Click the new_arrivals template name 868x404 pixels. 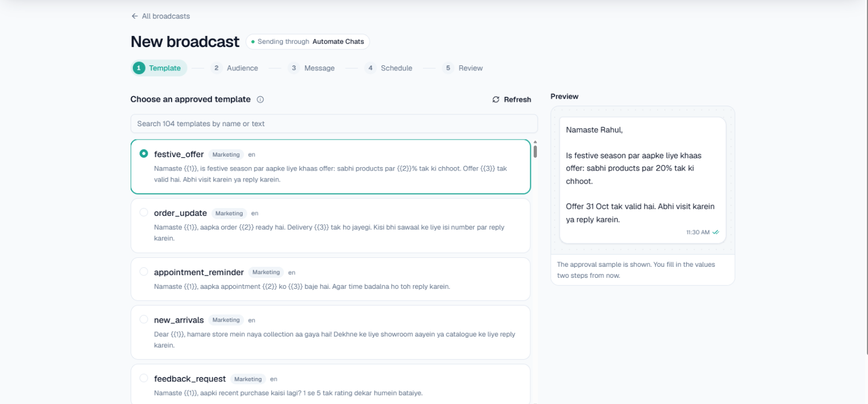pyautogui.click(x=179, y=320)
